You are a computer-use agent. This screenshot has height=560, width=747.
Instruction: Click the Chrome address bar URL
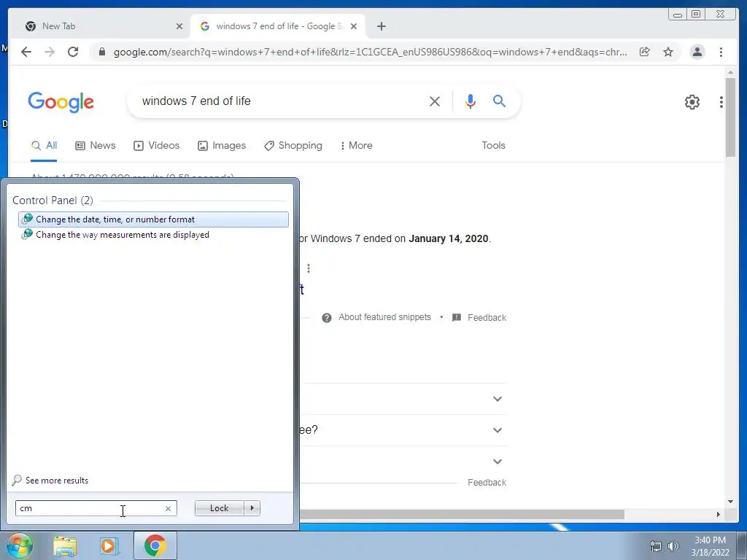[x=370, y=52]
